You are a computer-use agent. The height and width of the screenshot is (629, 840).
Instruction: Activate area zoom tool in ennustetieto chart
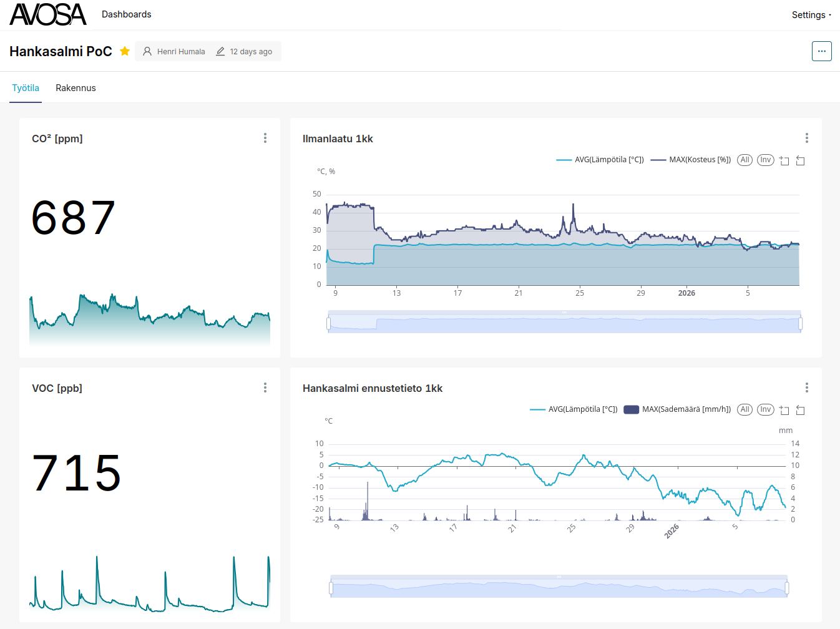[784, 410]
